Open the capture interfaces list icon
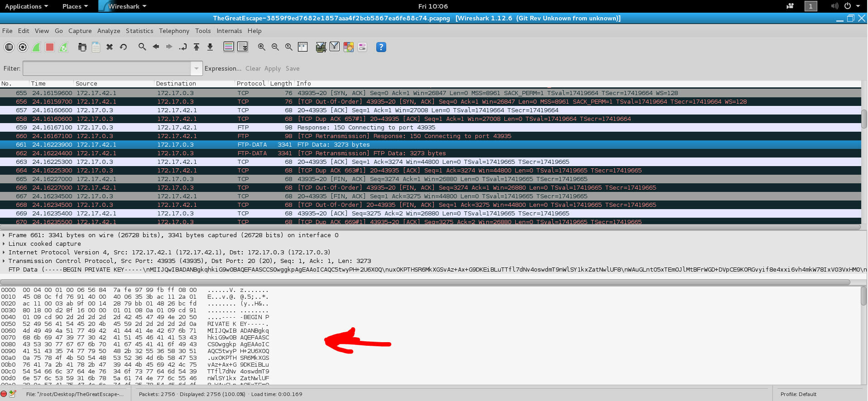 tap(9, 47)
